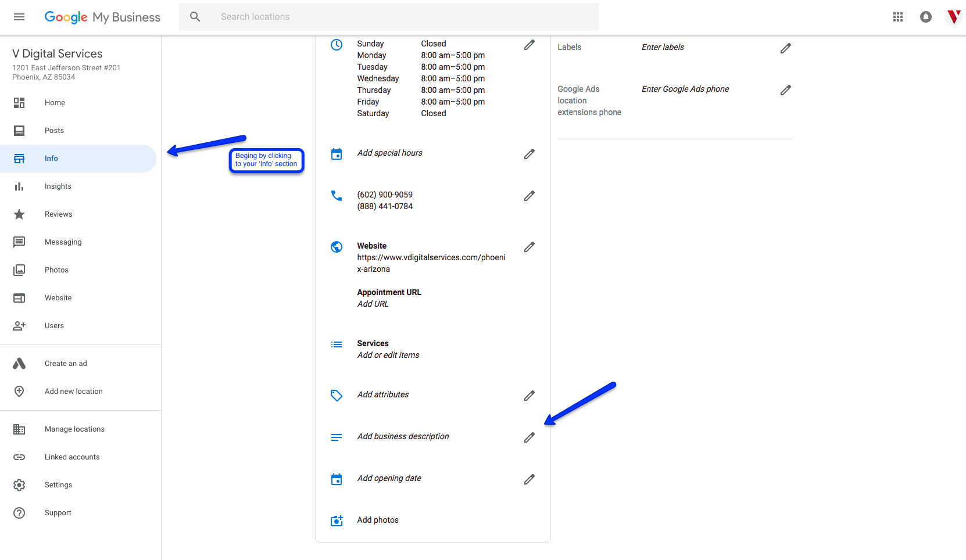
Task: Click the Add attributes link
Action: (383, 394)
